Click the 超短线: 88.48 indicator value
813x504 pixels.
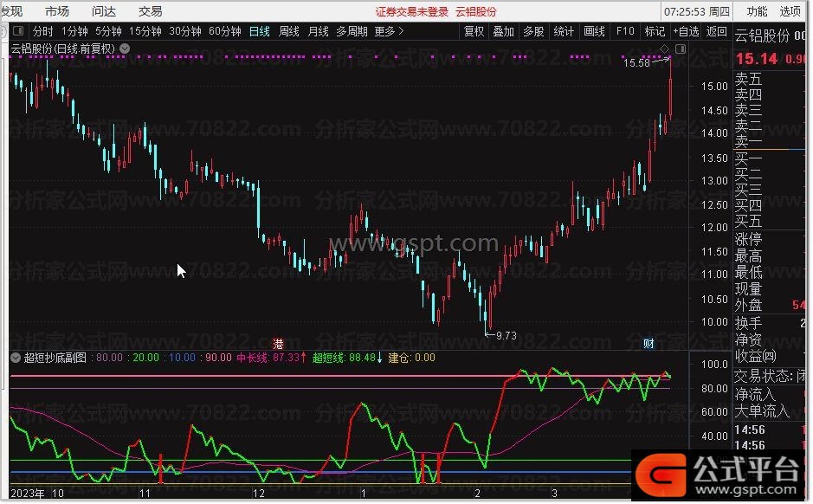click(347, 358)
